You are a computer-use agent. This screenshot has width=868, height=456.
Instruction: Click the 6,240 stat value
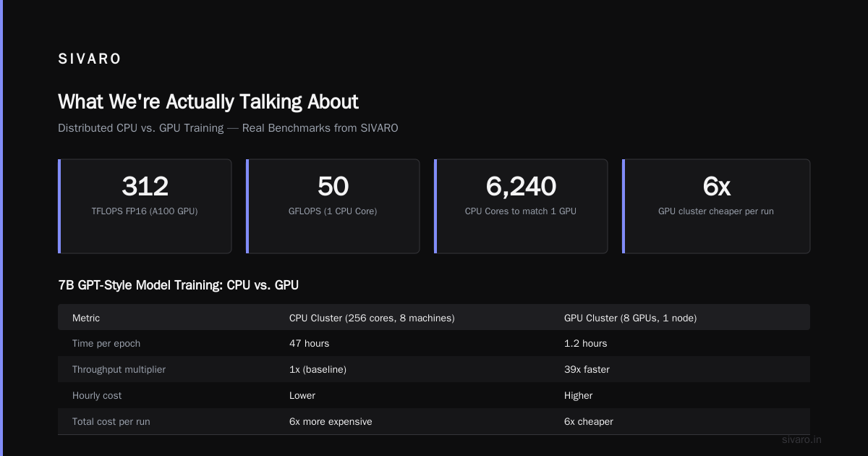pyautogui.click(x=521, y=187)
